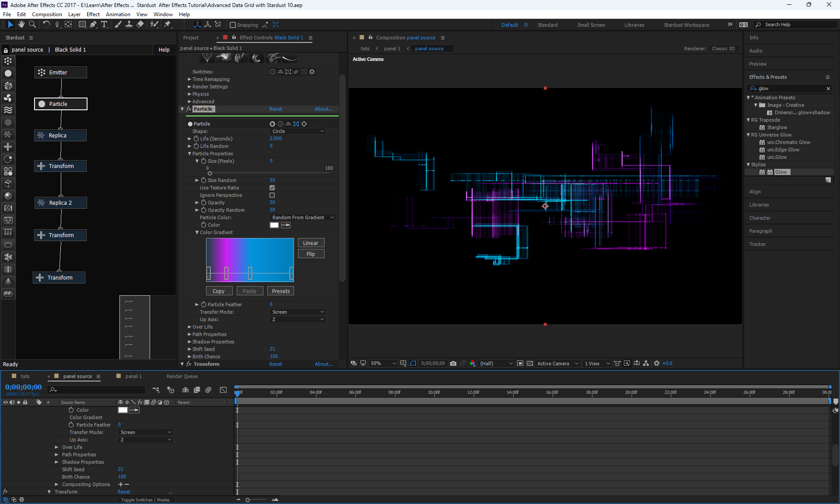The image size is (840, 504).
Task: Select the Puppet Pin tool
Action: [x=168, y=24]
